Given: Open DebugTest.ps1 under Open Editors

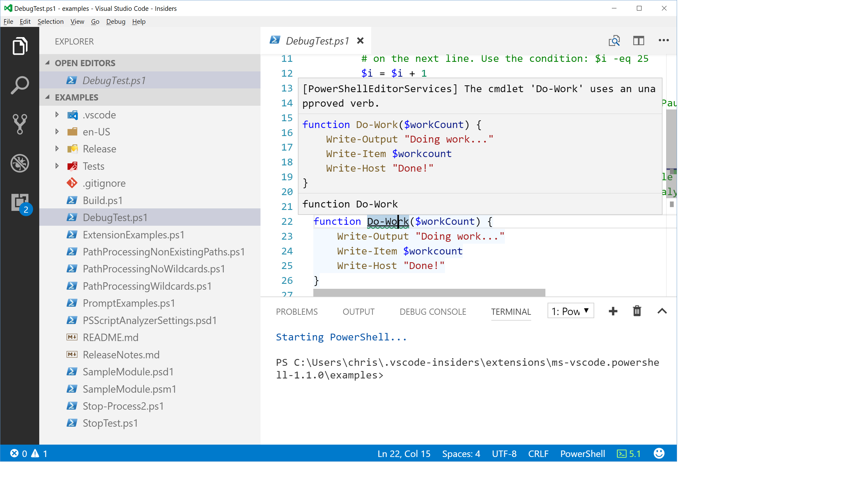Looking at the screenshot, I should pos(150,80).
